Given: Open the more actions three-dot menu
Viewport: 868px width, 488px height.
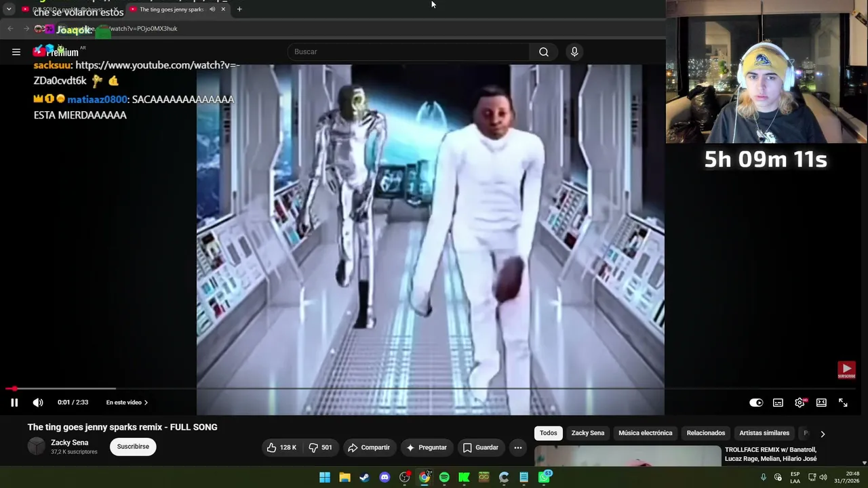Looking at the screenshot, I should click(518, 447).
